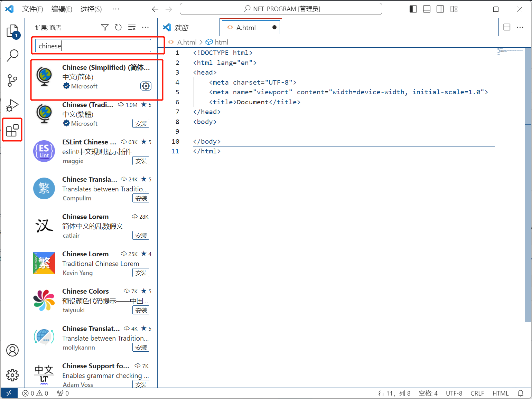Clear extension search results
This screenshot has width=532, height=399.
(x=132, y=27)
